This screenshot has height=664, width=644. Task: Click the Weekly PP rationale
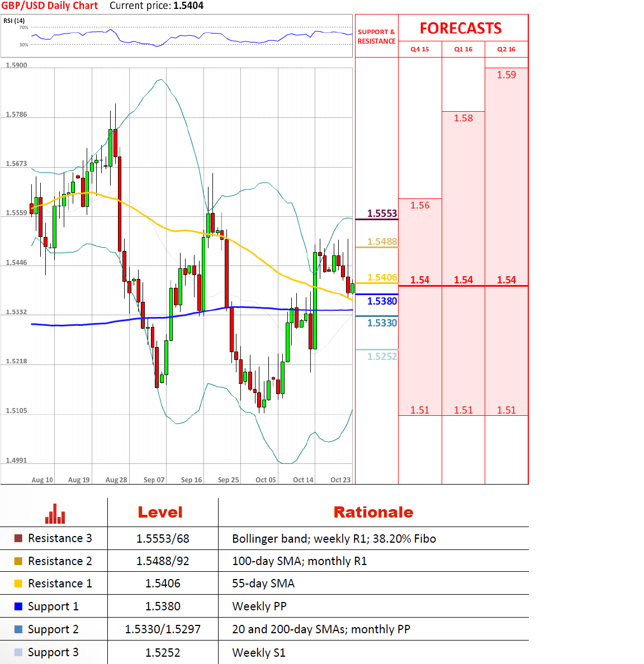point(259,606)
